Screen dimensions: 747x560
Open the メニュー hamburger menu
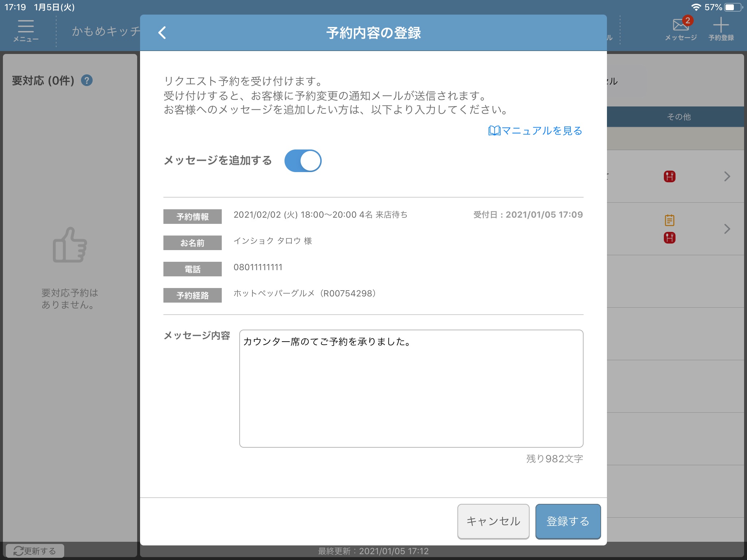click(26, 31)
